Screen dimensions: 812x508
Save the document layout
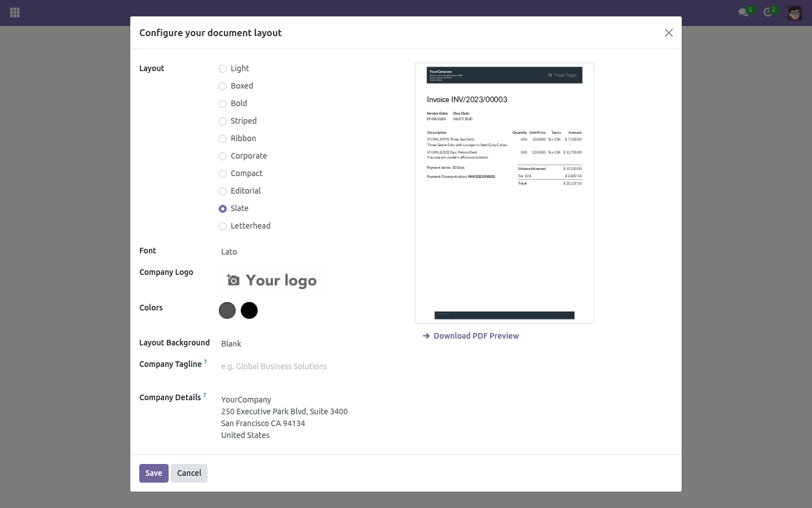pyautogui.click(x=154, y=473)
